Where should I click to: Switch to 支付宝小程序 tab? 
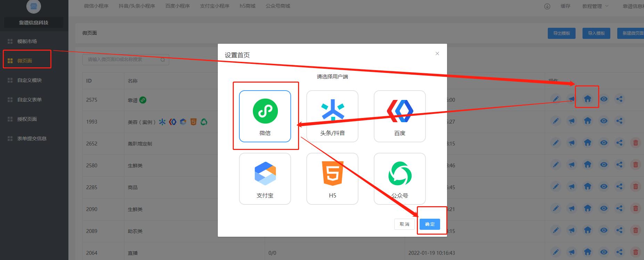tap(215, 6)
